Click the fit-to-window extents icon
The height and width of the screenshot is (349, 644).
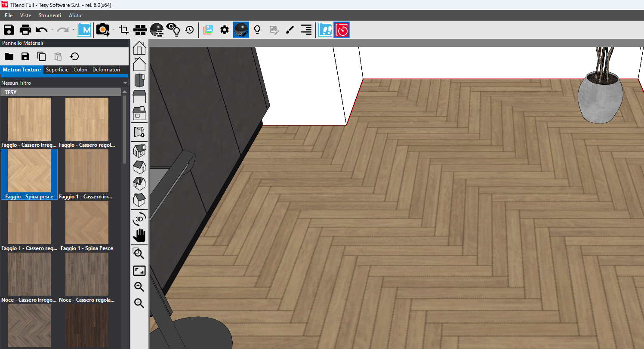point(139,271)
